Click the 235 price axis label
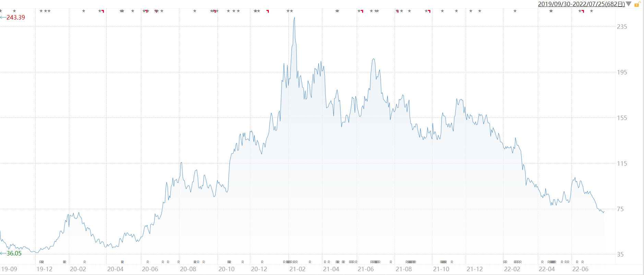Screen dimensions: 644x275 [x=622, y=27]
